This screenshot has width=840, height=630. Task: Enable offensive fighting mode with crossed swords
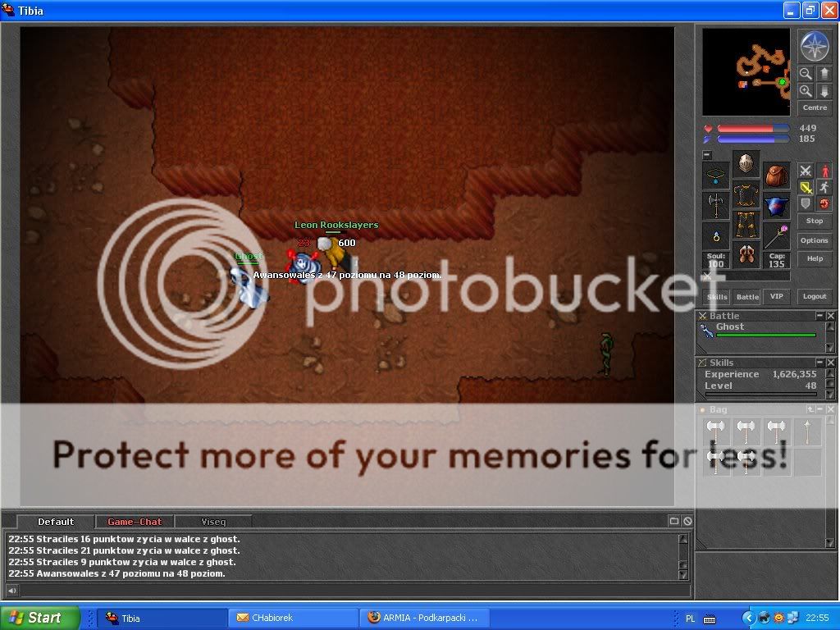(x=806, y=171)
